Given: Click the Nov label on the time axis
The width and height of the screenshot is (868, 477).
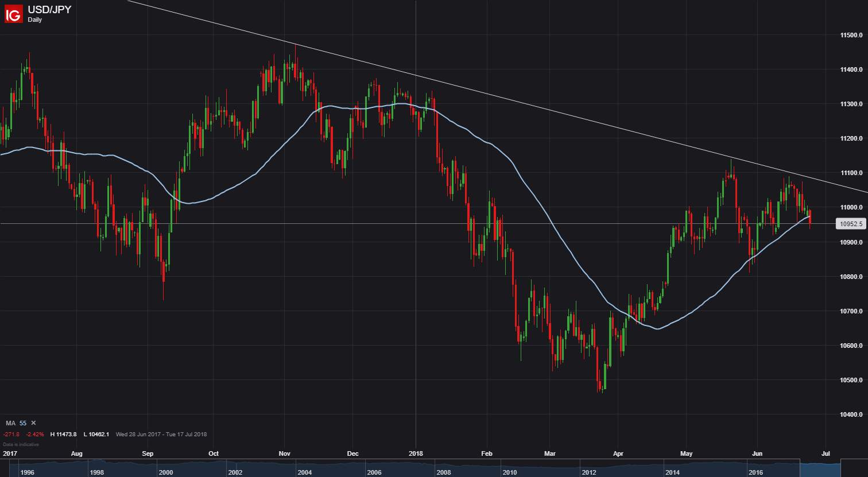Looking at the screenshot, I should 285,453.
